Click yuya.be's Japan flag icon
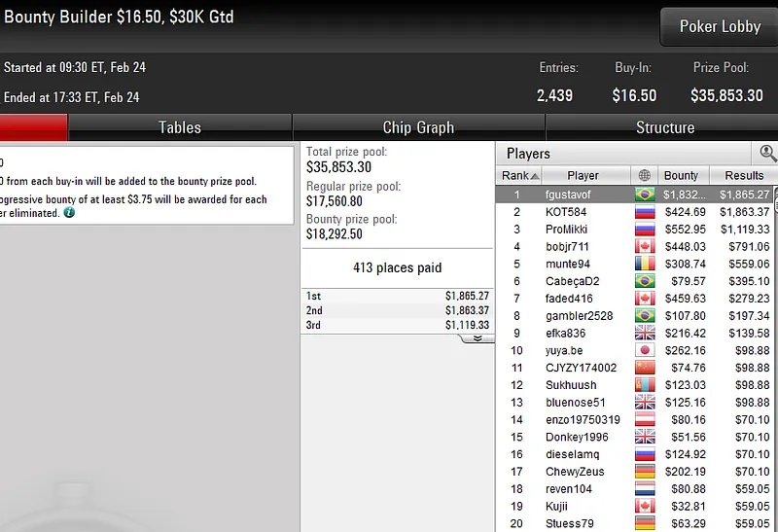This screenshot has width=778, height=532. click(645, 350)
